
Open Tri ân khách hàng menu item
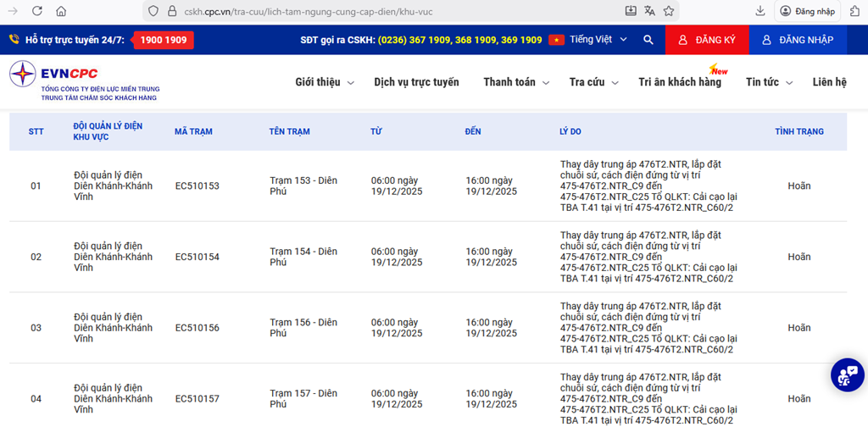[680, 82]
